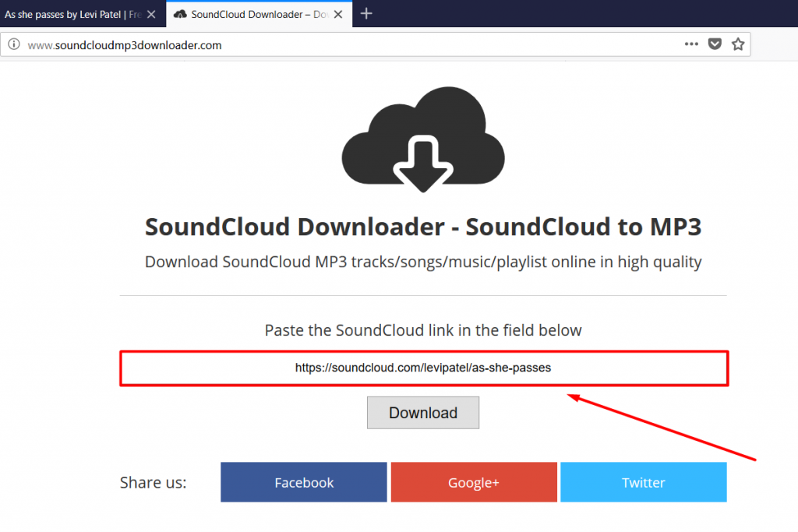Bookmark this page with the star icon

pos(738,44)
